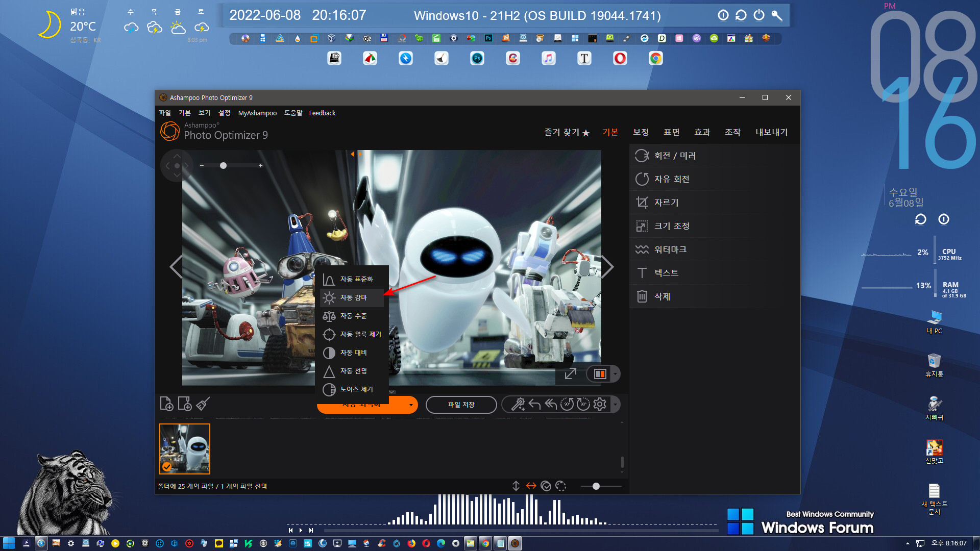The height and width of the screenshot is (551, 980).
Task: Toggle the orange checkmark on the thumbnail
Action: (x=167, y=466)
